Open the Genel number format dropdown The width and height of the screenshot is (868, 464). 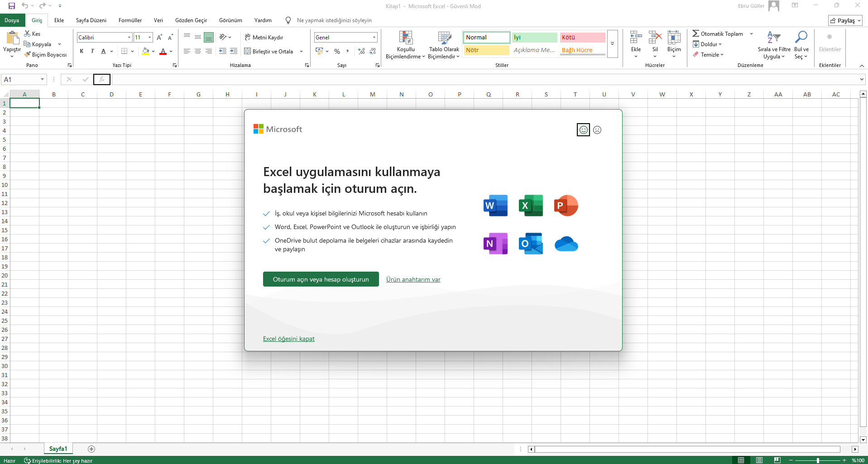pos(374,37)
